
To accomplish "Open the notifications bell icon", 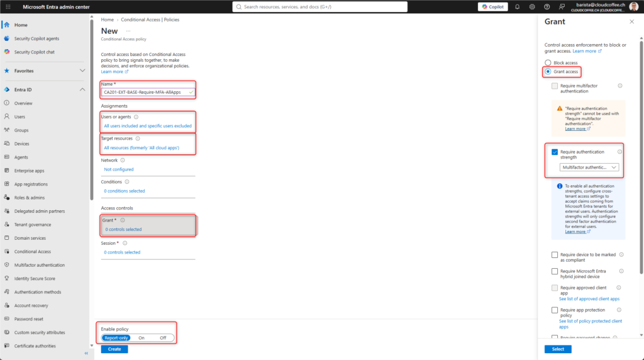I will 517,7.
